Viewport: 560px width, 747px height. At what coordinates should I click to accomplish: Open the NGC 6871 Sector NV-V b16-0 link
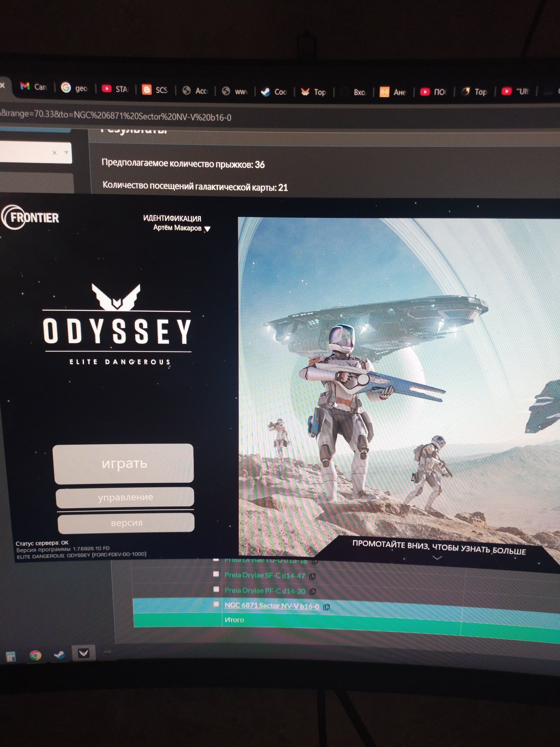click(x=272, y=606)
